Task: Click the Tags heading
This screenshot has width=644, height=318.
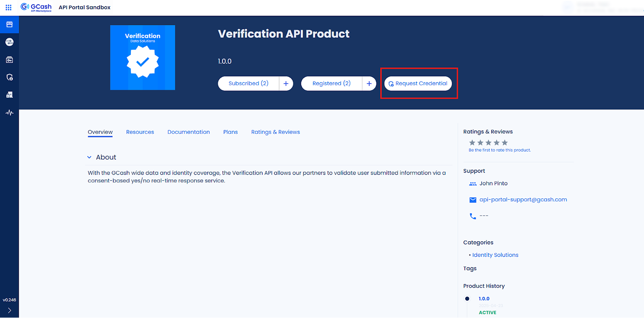Action: click(470, 269)
